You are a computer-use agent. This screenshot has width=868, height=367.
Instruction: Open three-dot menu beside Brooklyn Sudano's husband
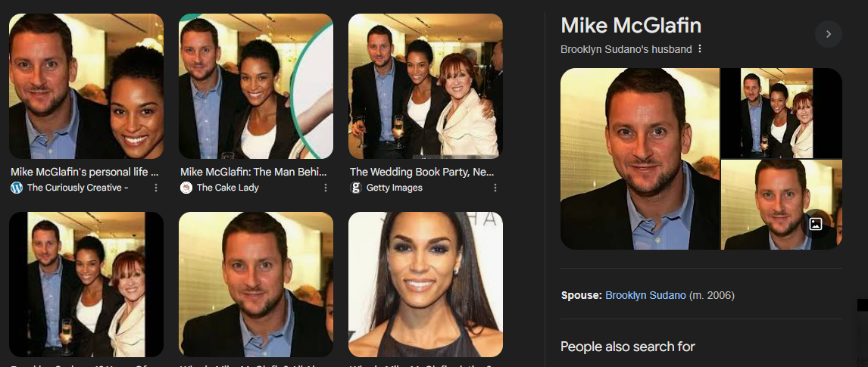tap(700, 48)
